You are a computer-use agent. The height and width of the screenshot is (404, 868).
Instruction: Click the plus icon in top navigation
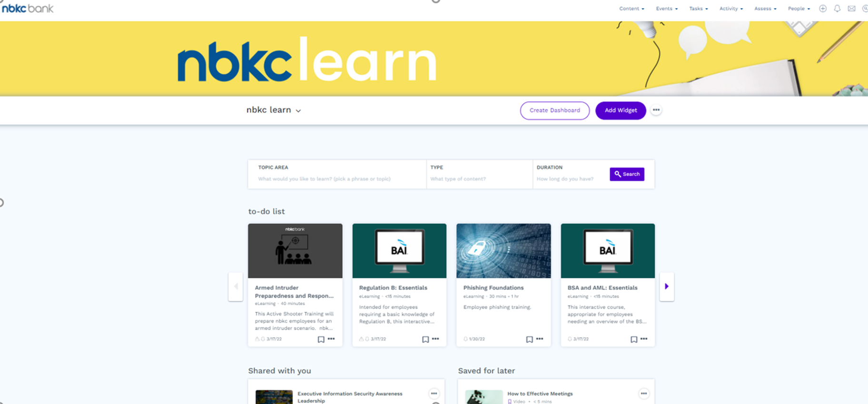pyautogui.click(x=822, y=9)
